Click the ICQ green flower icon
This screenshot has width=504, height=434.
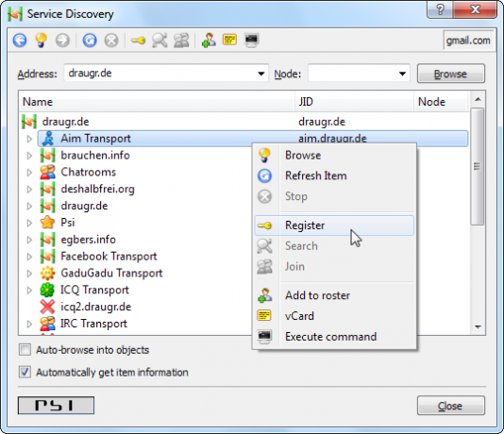click(x=47, y=290)
